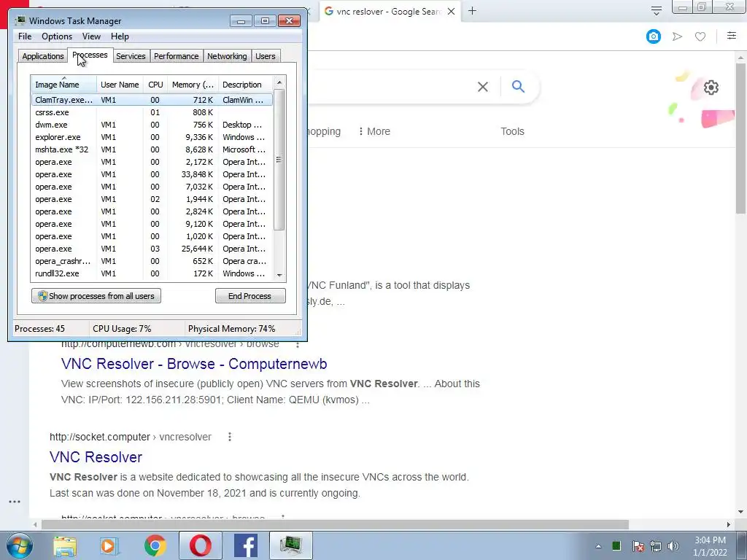Open options for the Computernewb result
This screenshot has height=560, width=747.
(x=298, y=344)
